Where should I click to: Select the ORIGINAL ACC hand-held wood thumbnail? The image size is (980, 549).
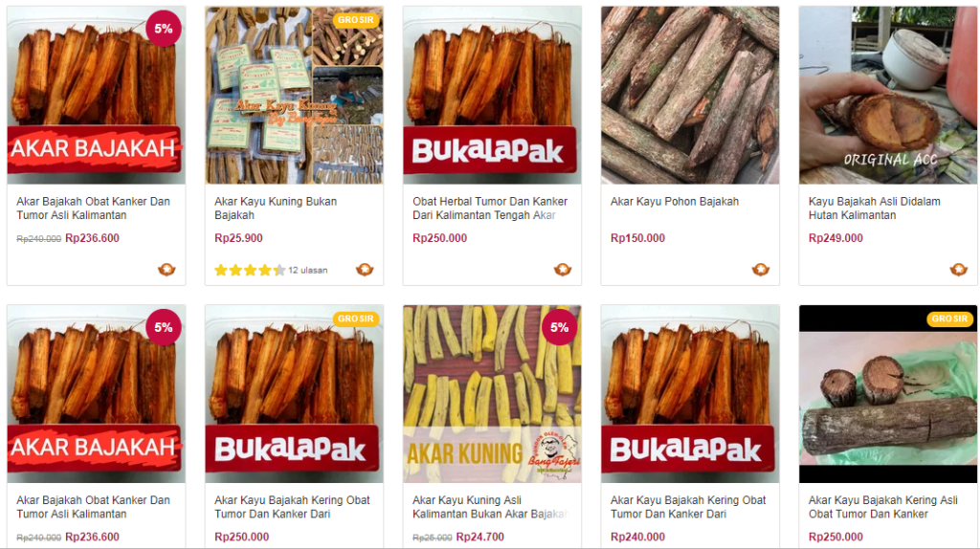click(x=887, y=95)
